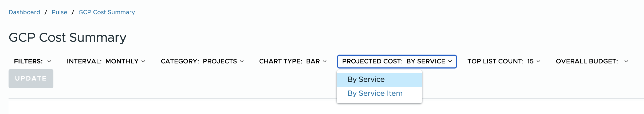Change the Chart Type Bar selector
Viewport: 644px width, 114px height.
(x=293, y=61)
